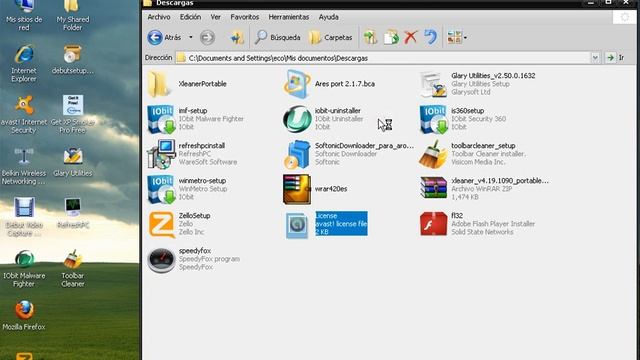The image size is (640, 360).
Task: Undo with the blue arrow icon
Action: click(431, 38)
